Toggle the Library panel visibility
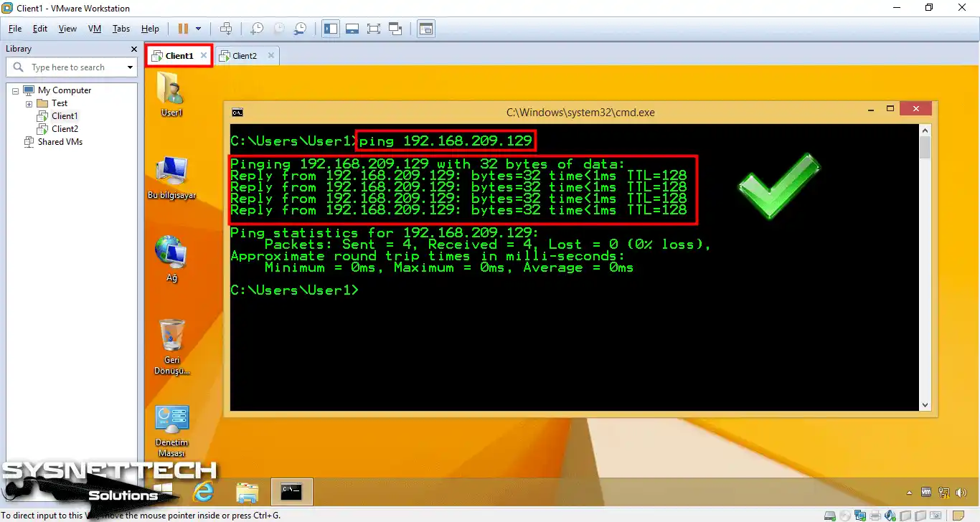This screenshot has width=980, height=522. coord(330,29)
